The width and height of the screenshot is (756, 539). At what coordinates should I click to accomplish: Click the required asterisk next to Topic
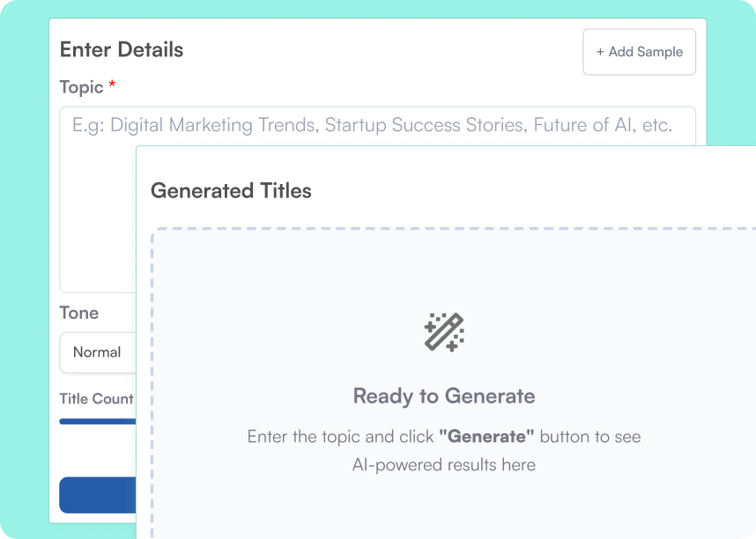112,85
